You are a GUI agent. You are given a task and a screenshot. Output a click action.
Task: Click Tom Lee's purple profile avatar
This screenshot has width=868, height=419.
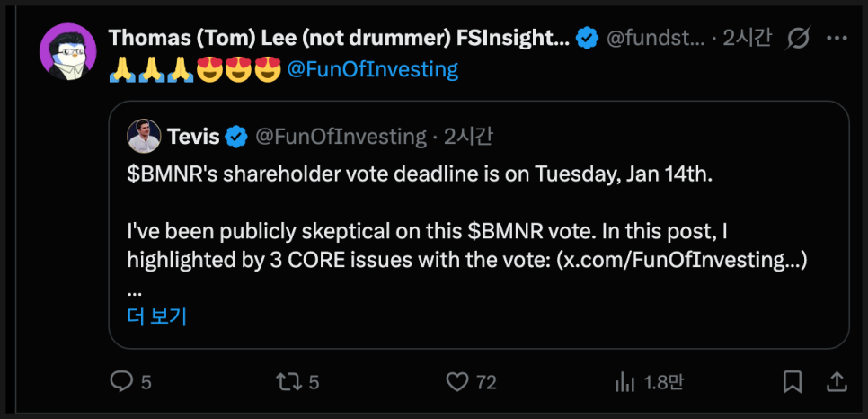click(x=67, y=52)
